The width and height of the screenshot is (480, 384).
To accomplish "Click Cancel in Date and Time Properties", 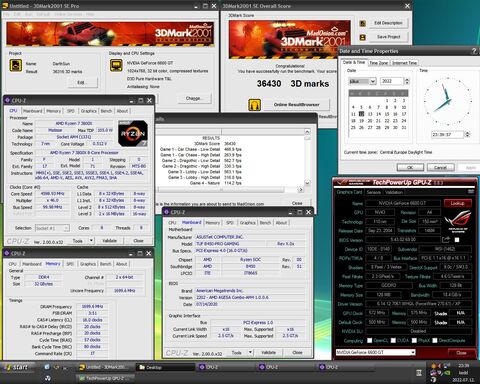I will click(x=440, y=167).
